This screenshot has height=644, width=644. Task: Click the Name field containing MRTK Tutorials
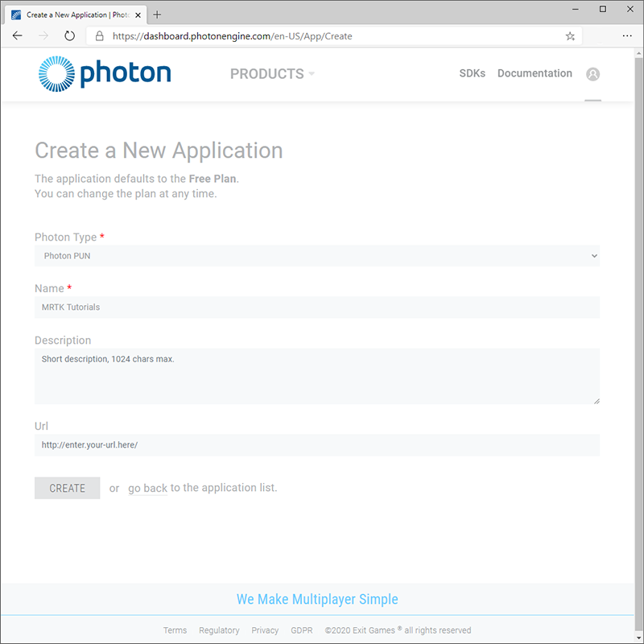coord(317,307)
